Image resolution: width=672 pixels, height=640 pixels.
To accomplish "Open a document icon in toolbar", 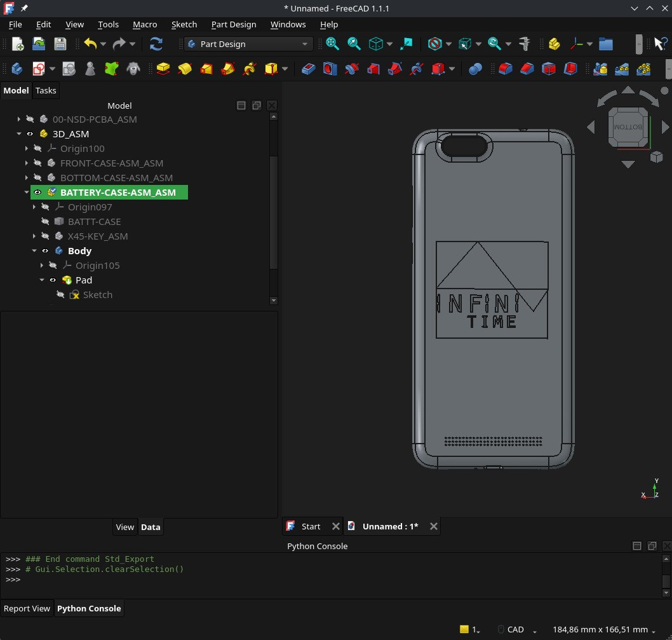I will point(39,44).
